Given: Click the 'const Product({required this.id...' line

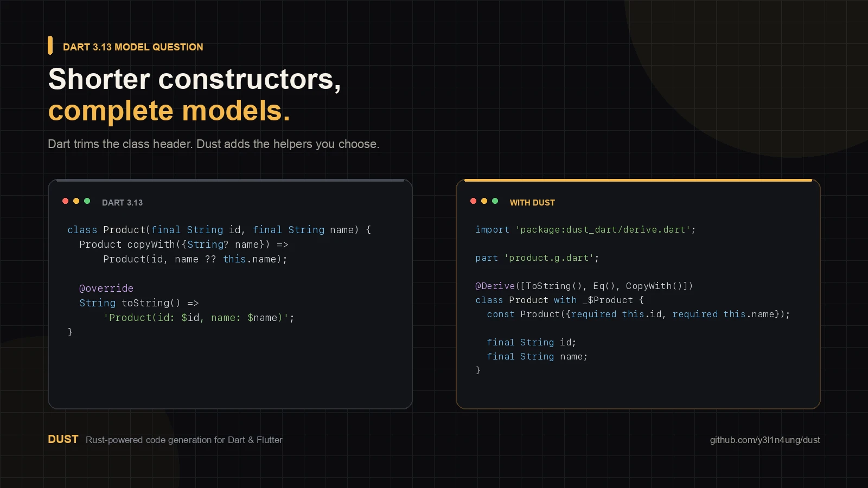Looking at the screenshot, I should pyautogui.click(x=639, y=314).
